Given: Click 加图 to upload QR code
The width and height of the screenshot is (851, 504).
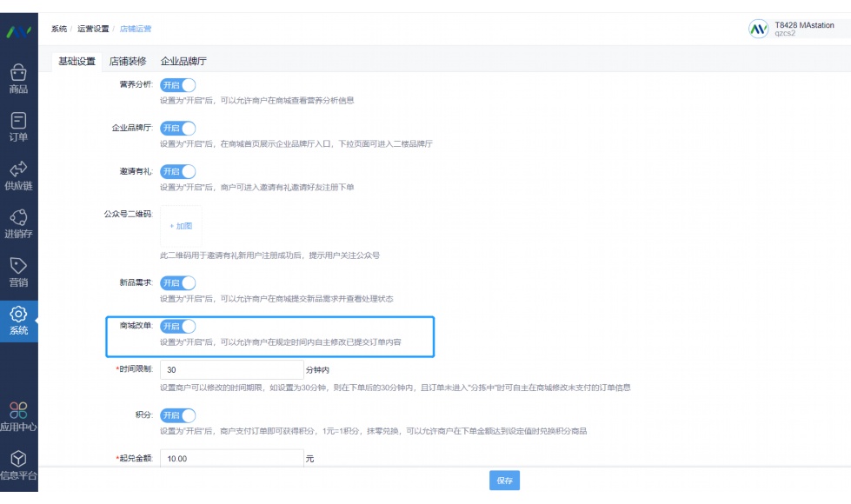Looking at the screenshot, I should 181,226.
